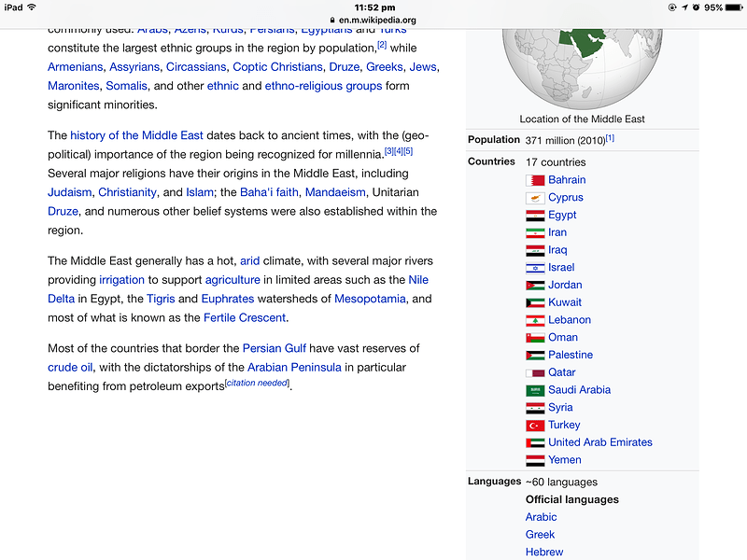Click the Kuwait flag icon
The height and width of the screenshot is (560, 747).
point(535,302)
